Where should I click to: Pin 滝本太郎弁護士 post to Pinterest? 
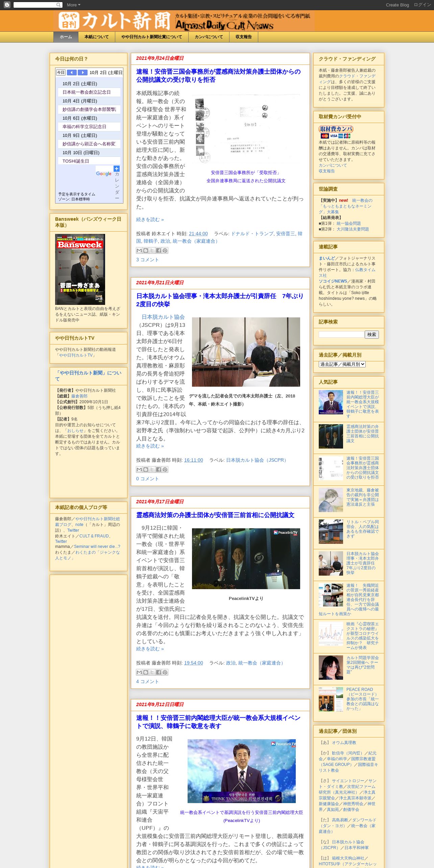pyautogui.click(x=165, y=469)
